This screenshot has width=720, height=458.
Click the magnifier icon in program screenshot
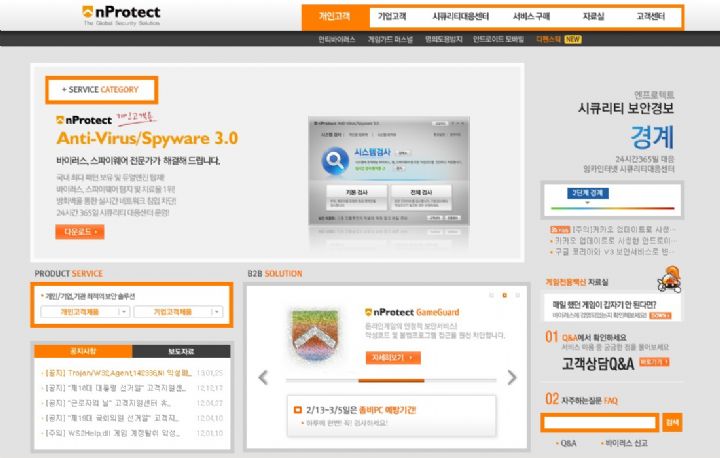pos(335,161)
